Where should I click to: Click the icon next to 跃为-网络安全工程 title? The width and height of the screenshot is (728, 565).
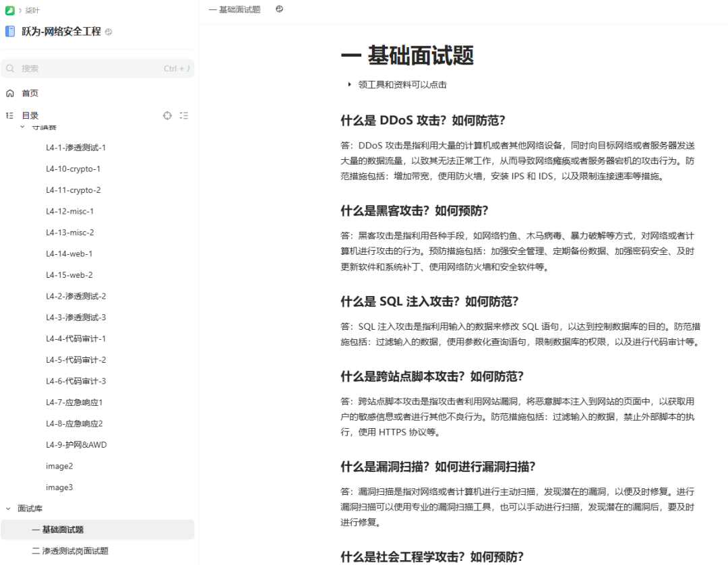pyautogui.click(x=108, y=32)
